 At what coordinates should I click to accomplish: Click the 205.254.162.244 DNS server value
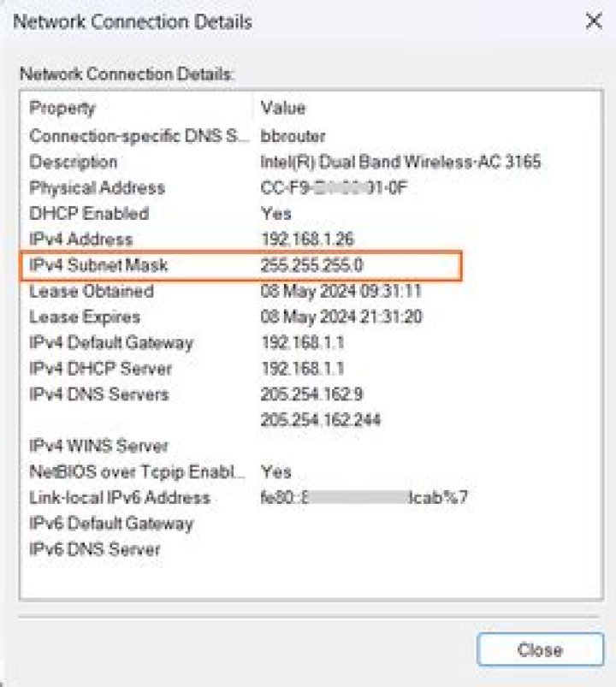tap(321, 420)
